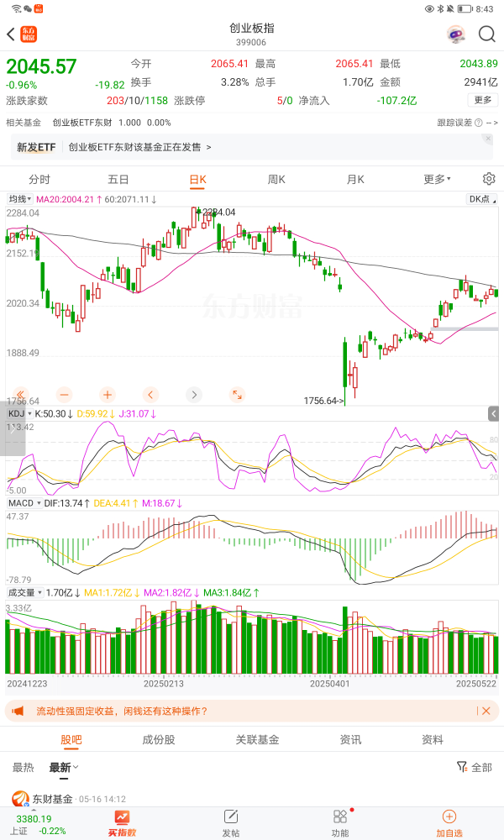Switch to the 成份股 tab
This screenshot has height=840, width=504.
click(x=159, y=739)
